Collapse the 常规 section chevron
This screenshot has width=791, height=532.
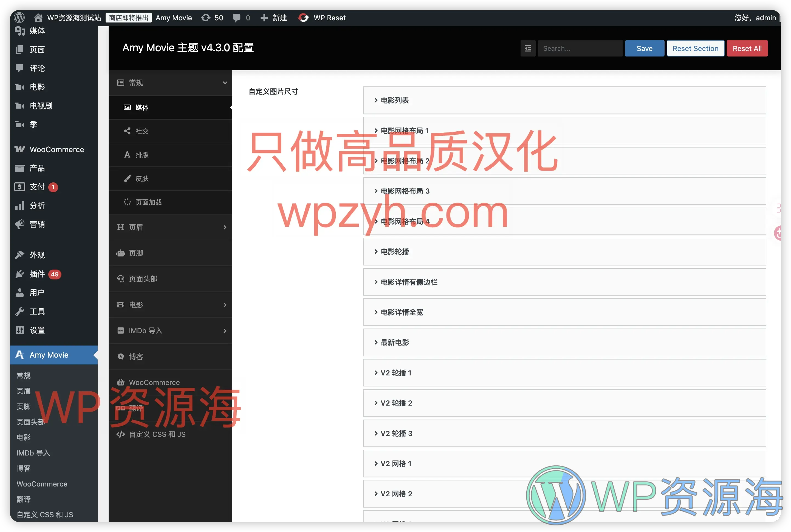tap(225, 83)
